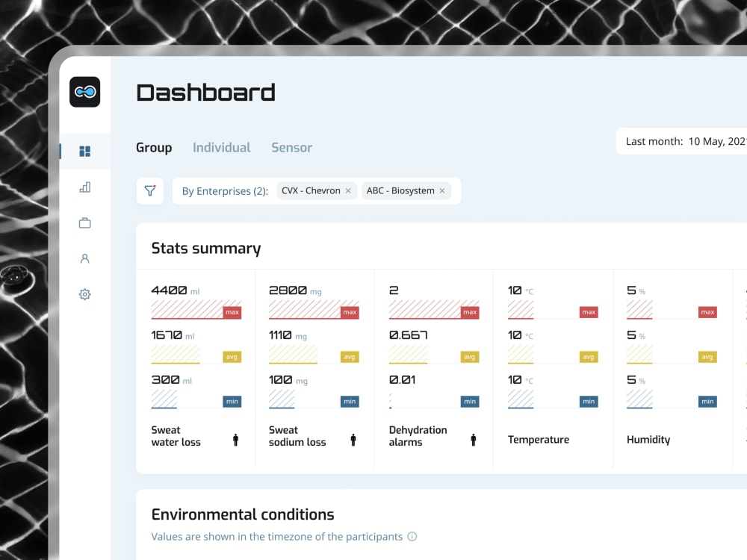Click the 1110 mg value
Viewport: 747px width, 560px height.
click(x=288, y=335)
